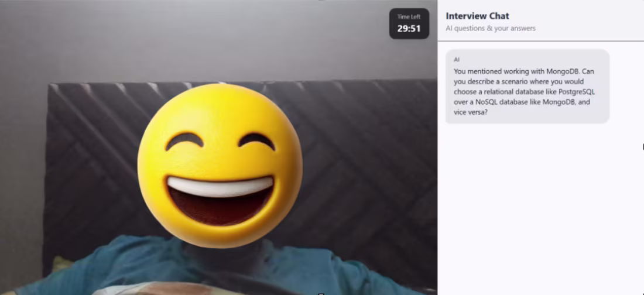Click the Interview Chat heading

tap(477, 16)
